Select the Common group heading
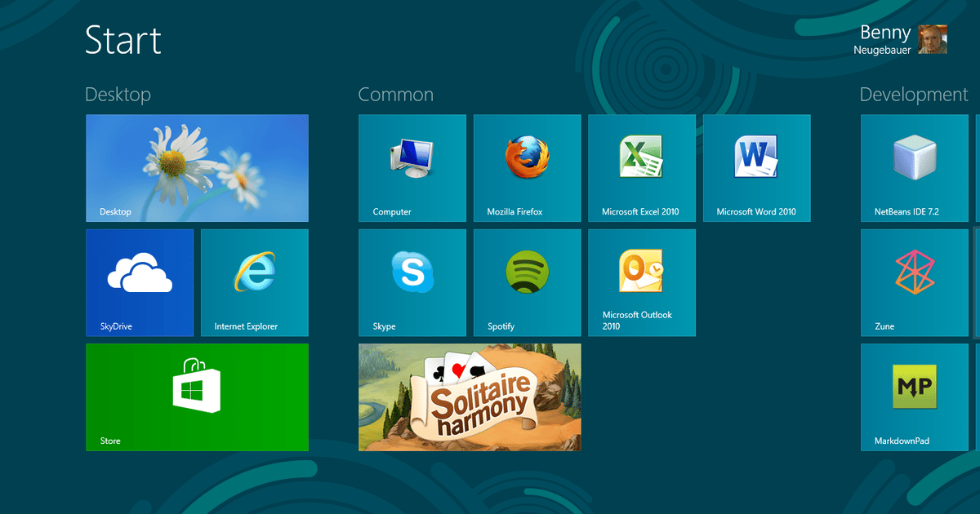The width and height of the screenshot is (980, 514). (396, 95)
